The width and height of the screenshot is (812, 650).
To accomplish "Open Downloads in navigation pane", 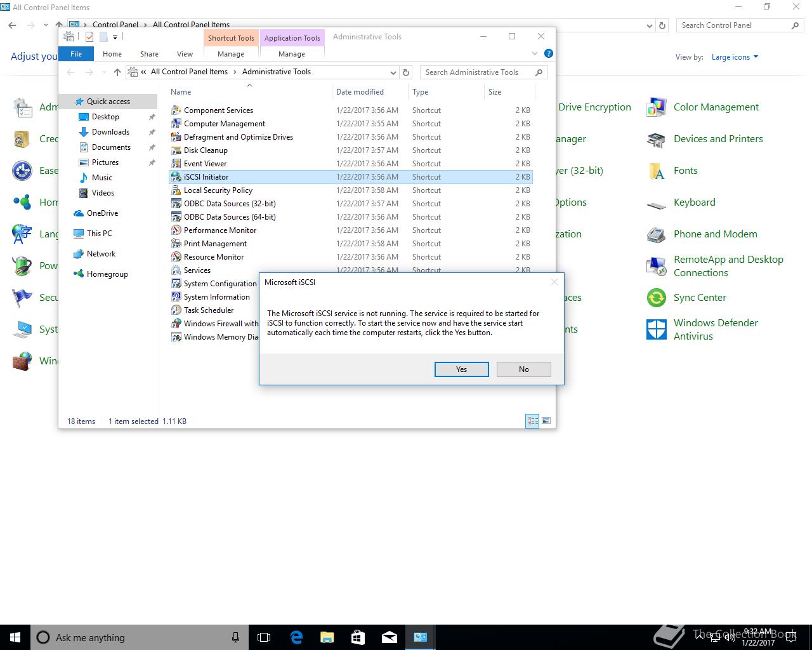I will point(110,132).
